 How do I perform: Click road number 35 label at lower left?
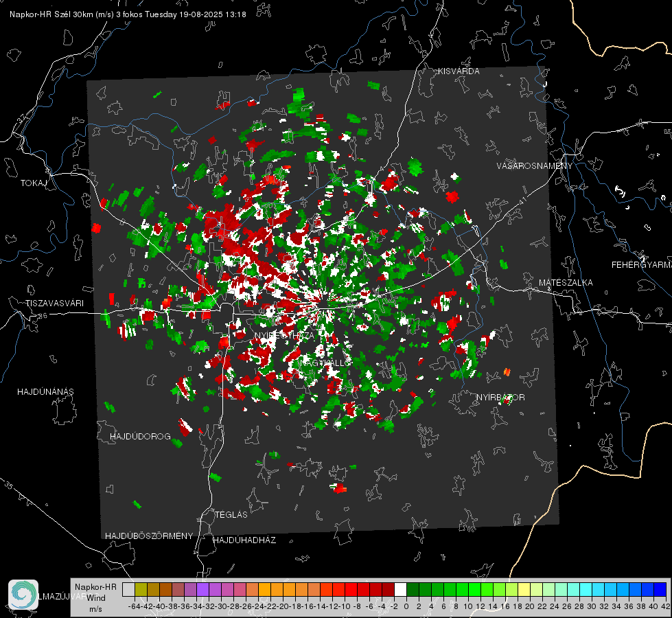click(9, 486)
